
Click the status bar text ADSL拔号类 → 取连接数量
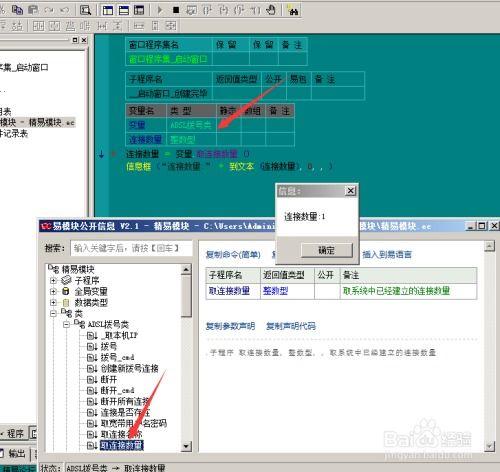click(x=116, y=468)
